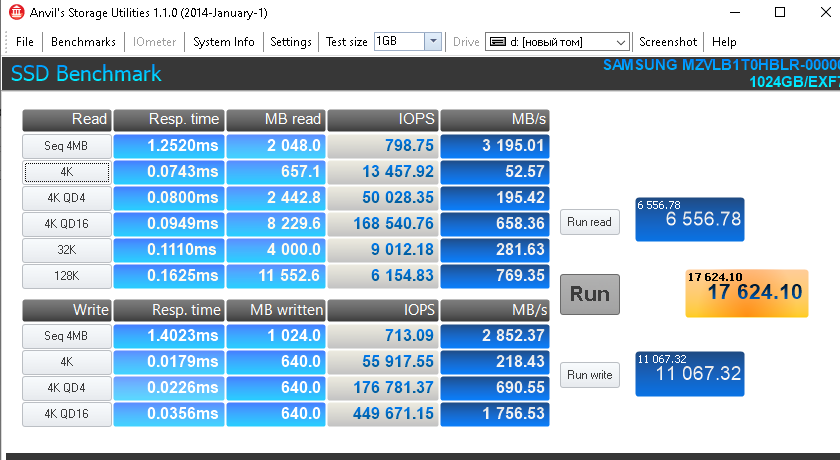Viewport: 840px width, 460px height.
Task: Open the Help menu
Action: (725, 42)
